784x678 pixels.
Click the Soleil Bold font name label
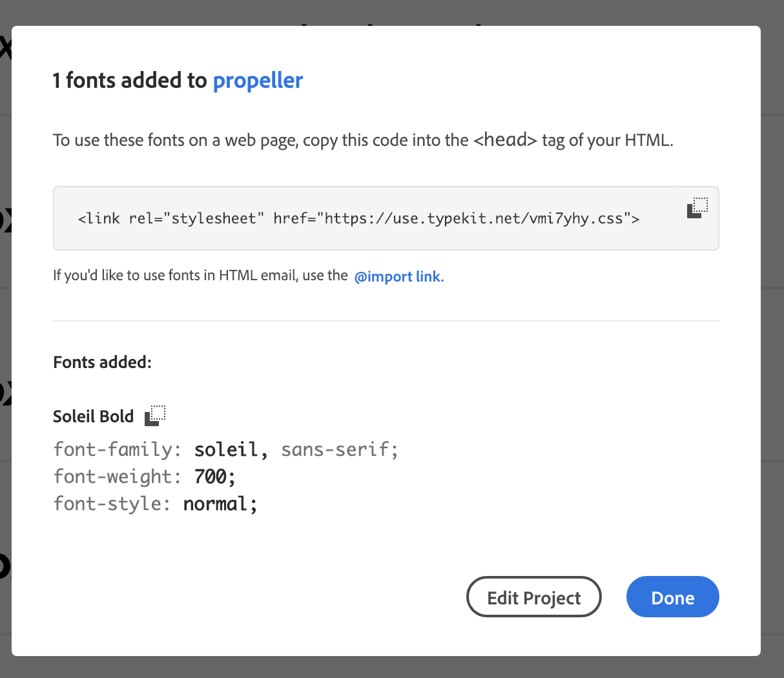[93, 416]
